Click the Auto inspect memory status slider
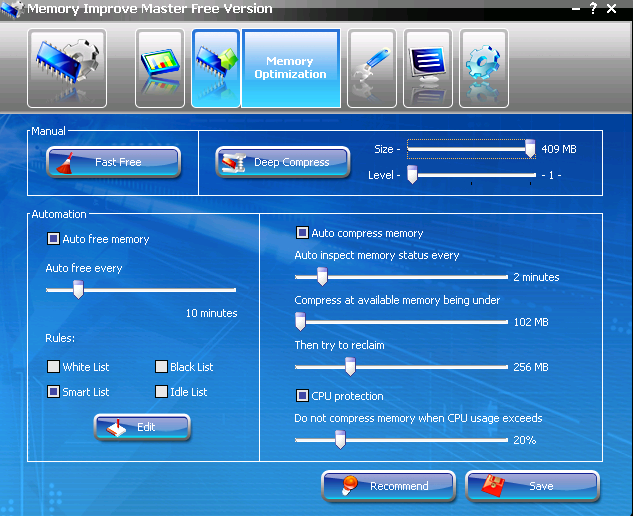 (401, 277)
